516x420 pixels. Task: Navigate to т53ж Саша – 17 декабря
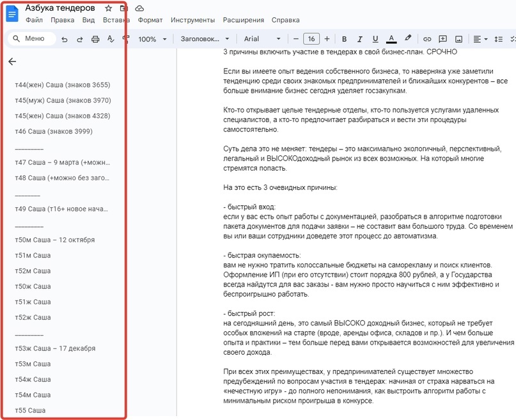click(x=55, y=348)
